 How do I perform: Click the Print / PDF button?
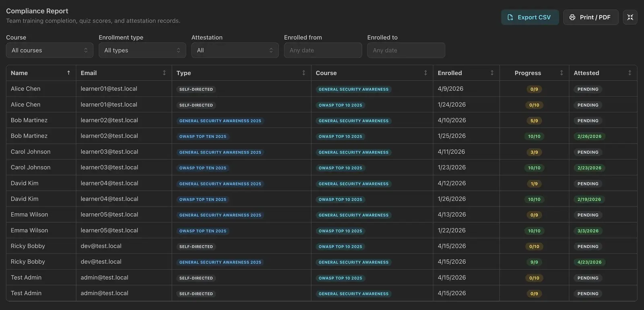click(x=590, y=17)
